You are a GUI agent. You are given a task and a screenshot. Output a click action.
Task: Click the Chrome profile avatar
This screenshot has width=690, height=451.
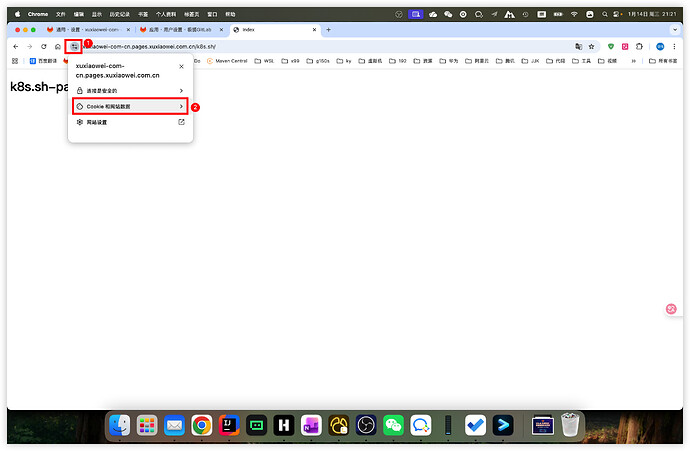[660, 47]
